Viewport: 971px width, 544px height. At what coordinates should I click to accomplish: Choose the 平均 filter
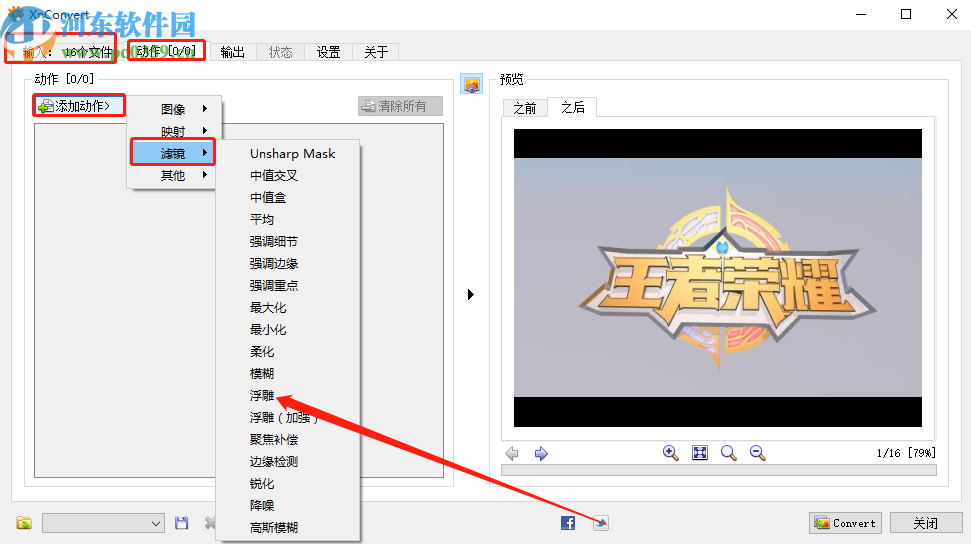tap(261, 219)
